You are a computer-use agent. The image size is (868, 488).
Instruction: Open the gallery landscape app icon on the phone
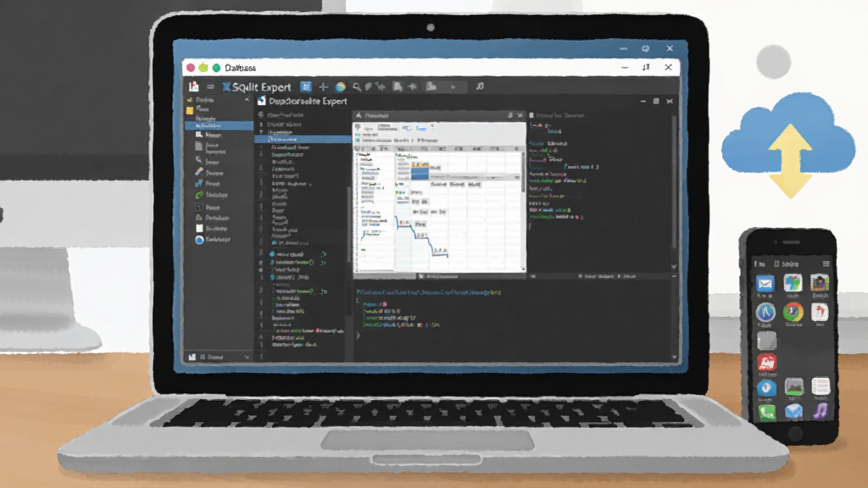click(x=793, y=386)
